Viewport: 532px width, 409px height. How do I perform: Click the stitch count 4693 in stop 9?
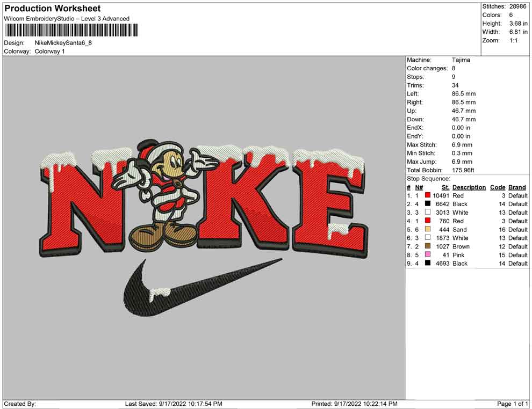click(442, 264)
